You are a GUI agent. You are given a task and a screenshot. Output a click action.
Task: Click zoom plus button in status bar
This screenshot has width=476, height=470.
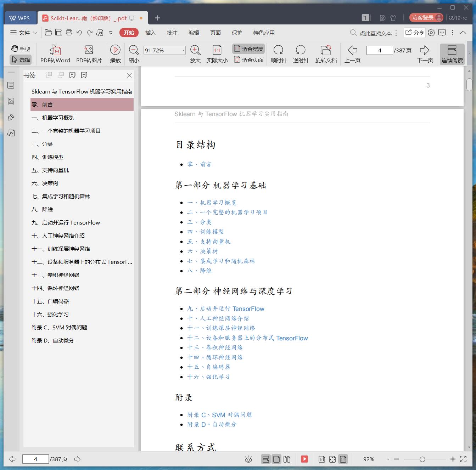(453, 459)
